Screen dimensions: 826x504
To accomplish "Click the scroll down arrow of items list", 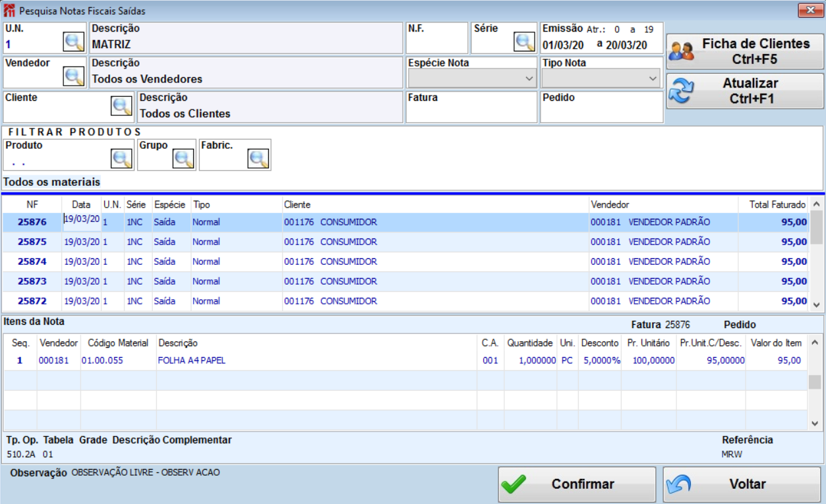I will click(x=815, y=424).
